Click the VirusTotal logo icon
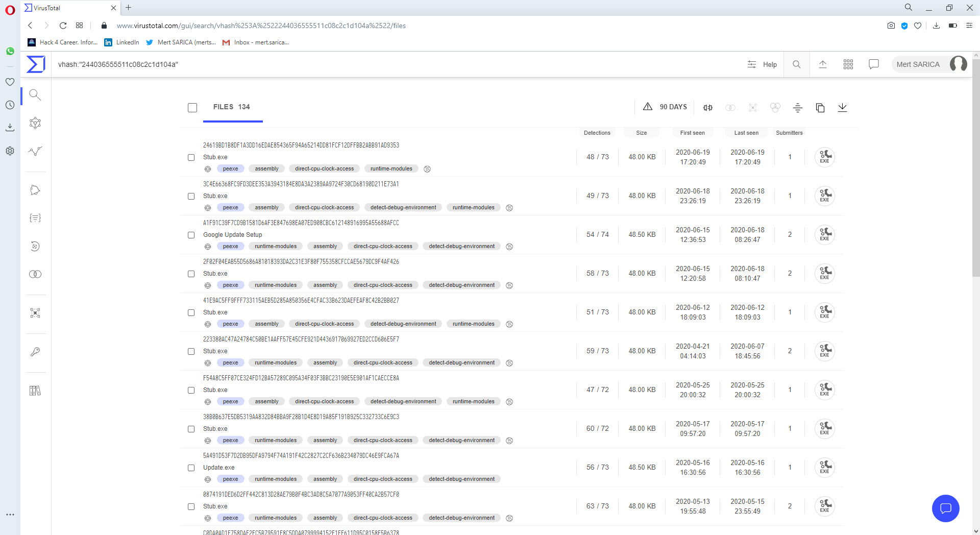 pyautogui.click(x=36, y=64)
